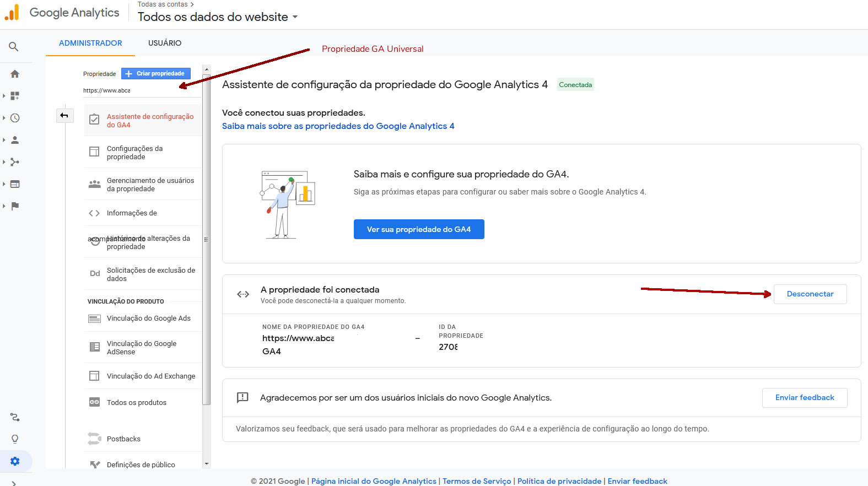Viewport: 868px width, 486px height.
Task: Open 'Vinculação do Google Ads'
Action: point(143,318)
